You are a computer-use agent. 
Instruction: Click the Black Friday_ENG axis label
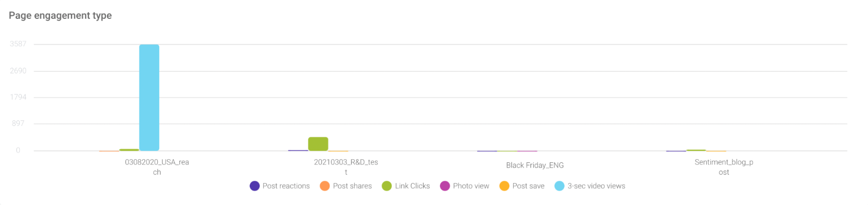click(x=535, y=165)
